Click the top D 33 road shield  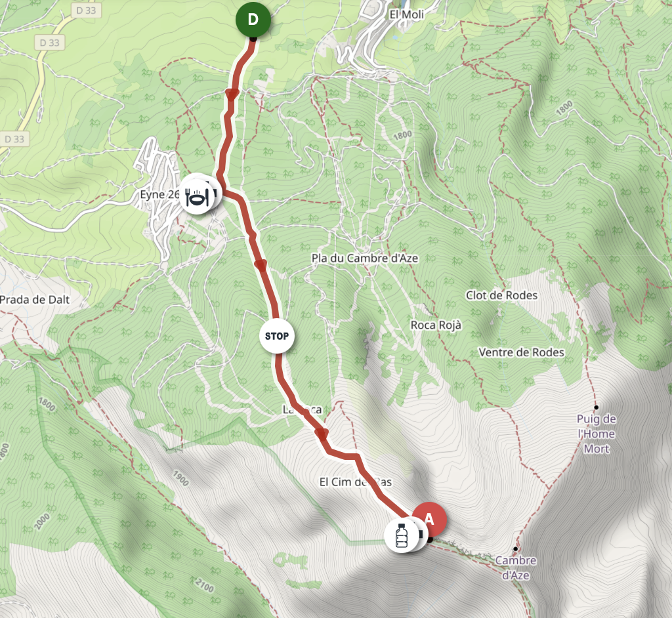tap(86, 10)
